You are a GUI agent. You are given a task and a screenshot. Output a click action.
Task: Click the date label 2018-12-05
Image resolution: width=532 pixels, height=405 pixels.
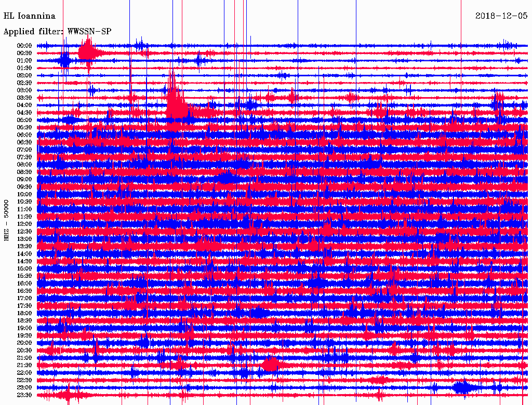click(x=501, y=16)
